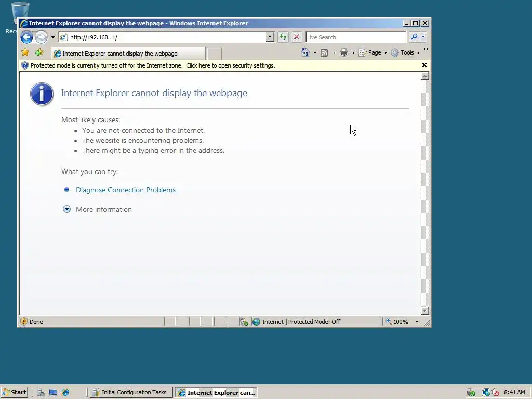Click 'Internet | Protected Mode: Off' status text

[301, 322]
